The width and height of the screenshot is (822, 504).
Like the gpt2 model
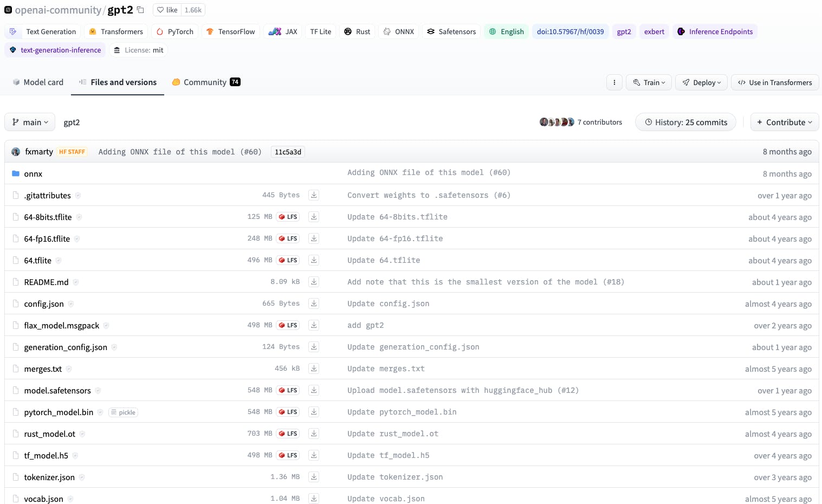click(x=167, y=10)
